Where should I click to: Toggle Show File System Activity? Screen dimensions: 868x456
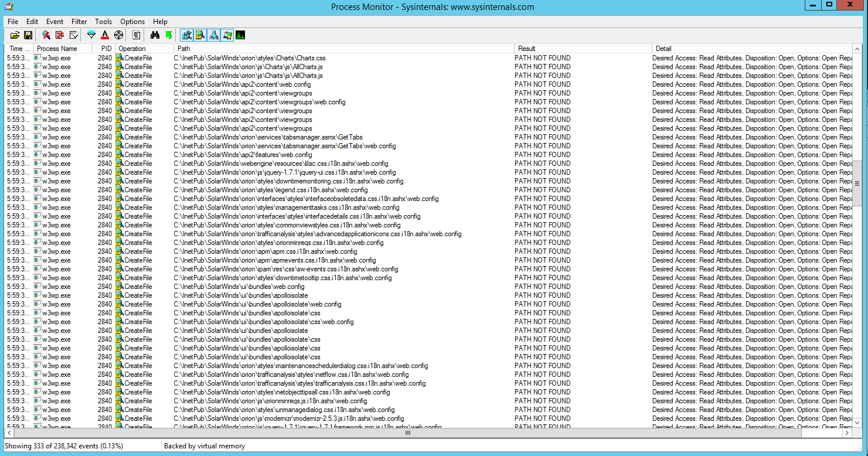(200, 35)
